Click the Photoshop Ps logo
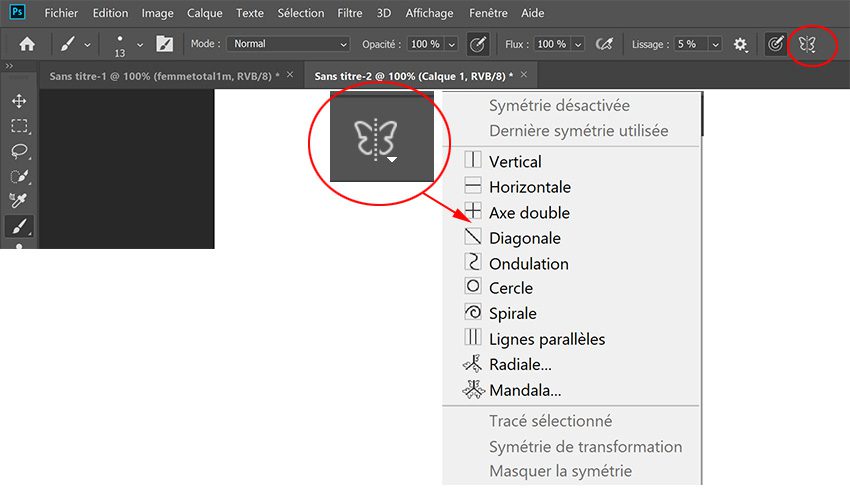850x493 pixels. click(x=17, y=12)
